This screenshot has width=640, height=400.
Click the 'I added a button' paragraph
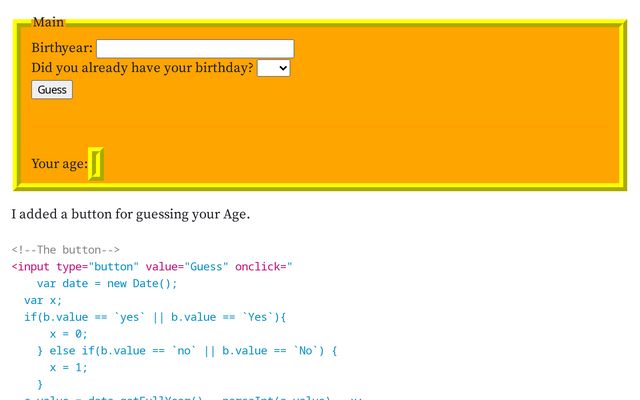point(130,214)
